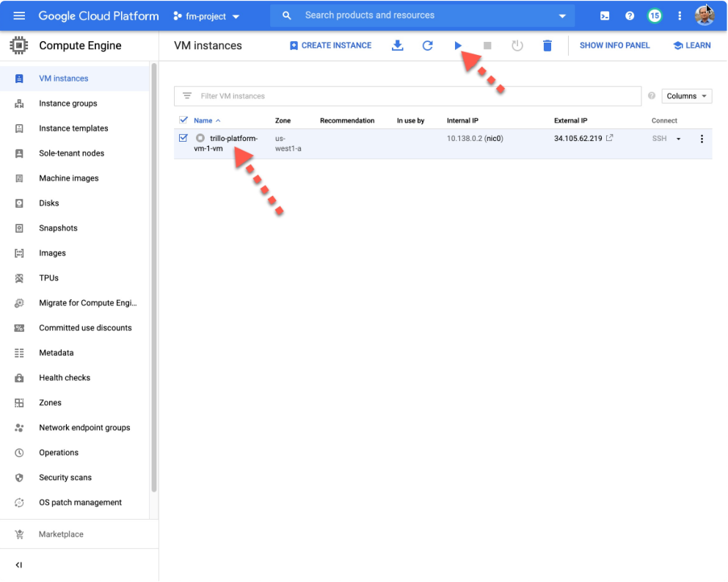
Task: Click the LEARN button
Action: click(x=692, y=46)
